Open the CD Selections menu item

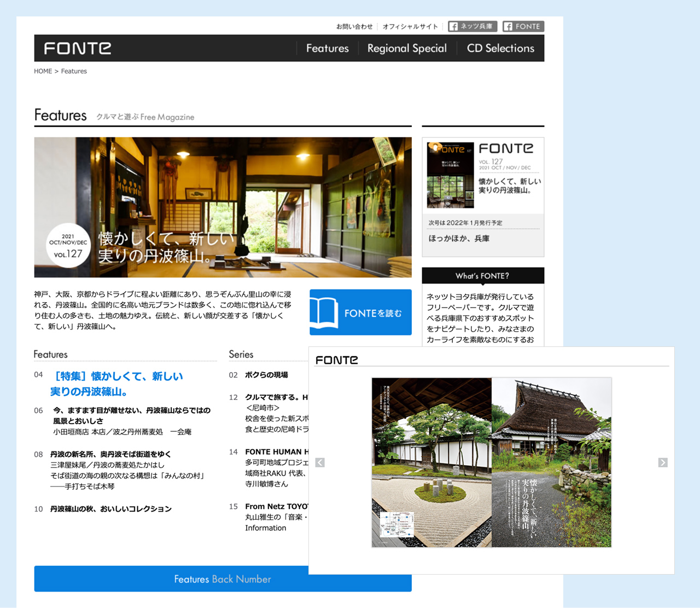(x=500, y=48)
